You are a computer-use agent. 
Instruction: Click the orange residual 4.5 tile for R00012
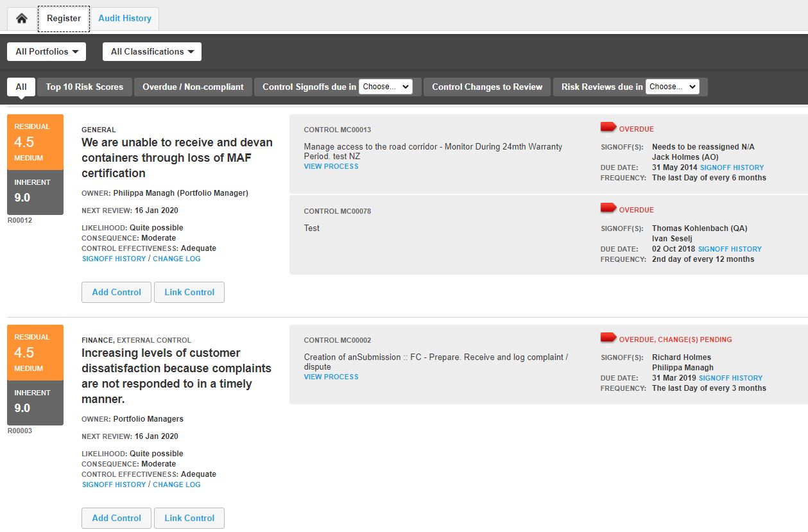35,142
